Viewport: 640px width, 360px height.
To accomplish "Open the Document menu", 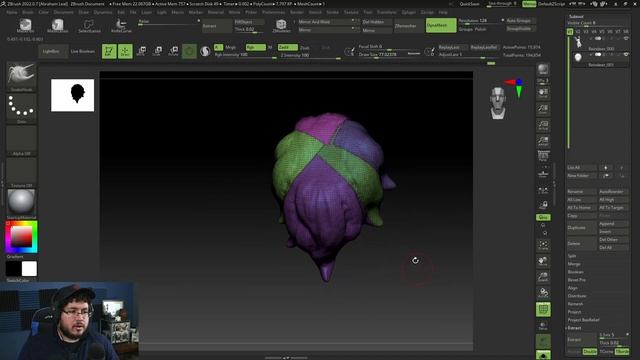I will point(64,12).
